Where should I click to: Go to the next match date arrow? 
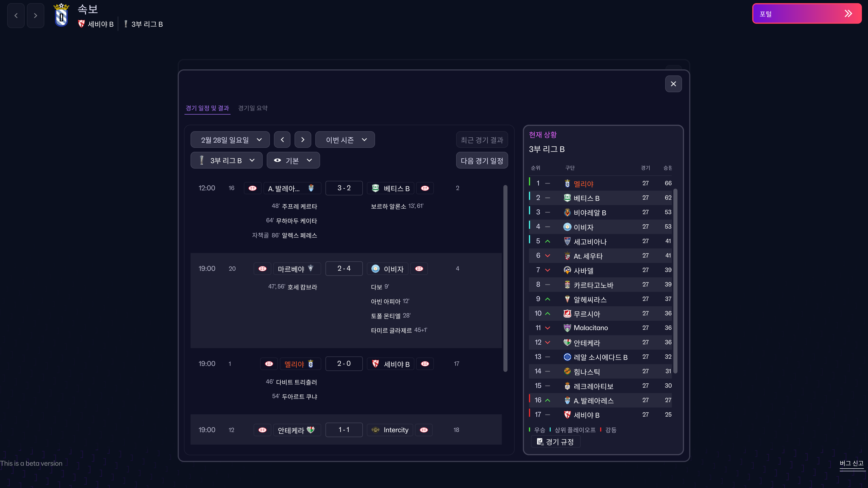(303, 140)
